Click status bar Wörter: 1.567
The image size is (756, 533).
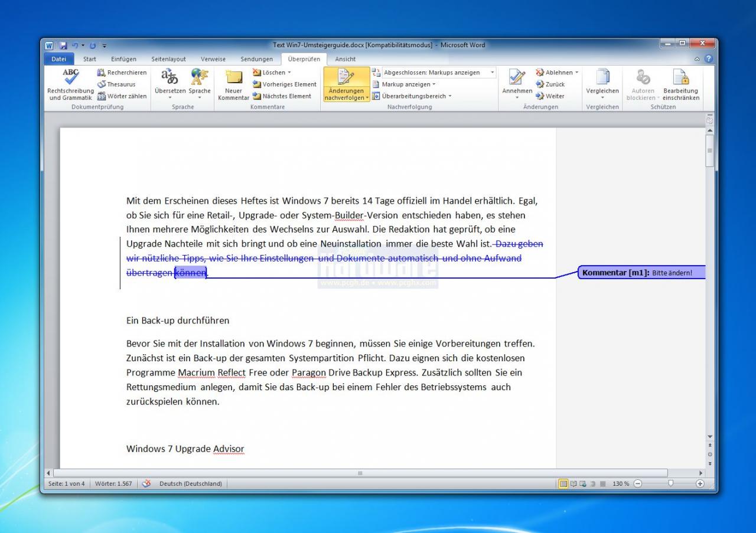pos(113,483)
